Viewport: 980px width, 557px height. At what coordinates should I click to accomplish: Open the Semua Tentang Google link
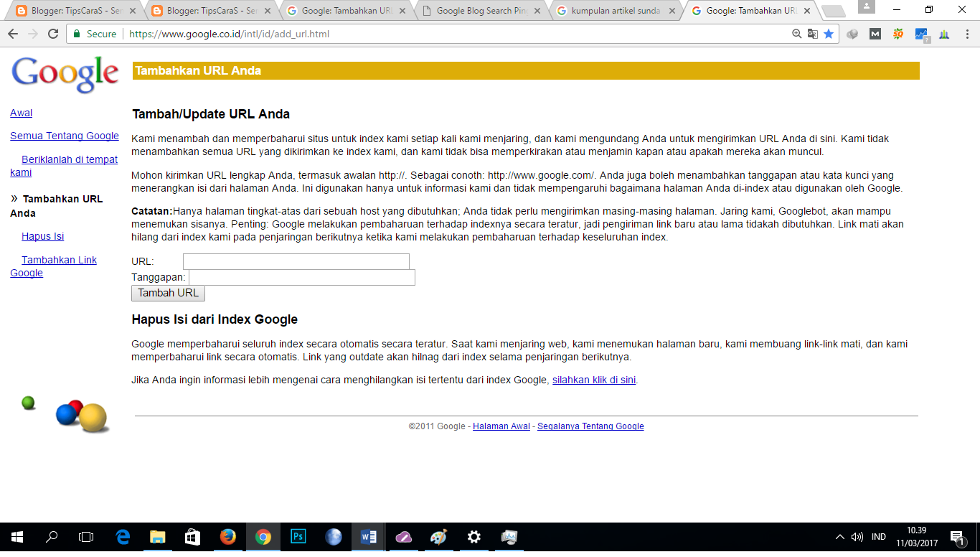point(65,136)
